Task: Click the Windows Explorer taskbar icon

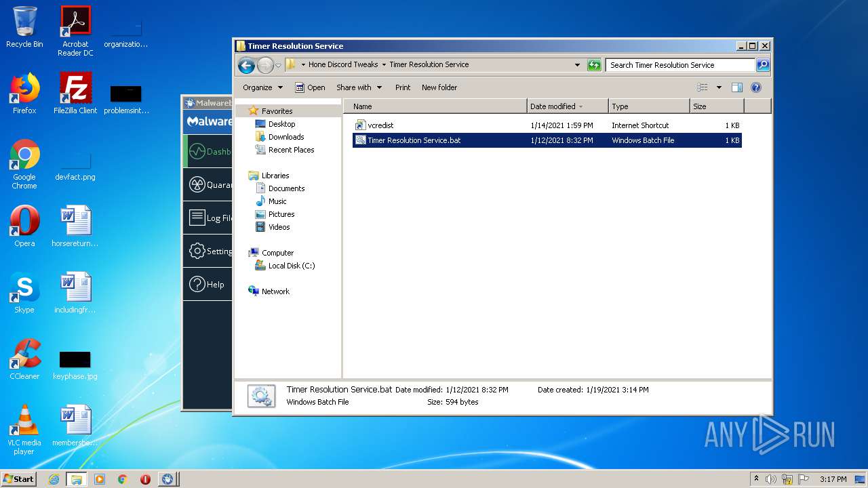Action: click(76, 479)
